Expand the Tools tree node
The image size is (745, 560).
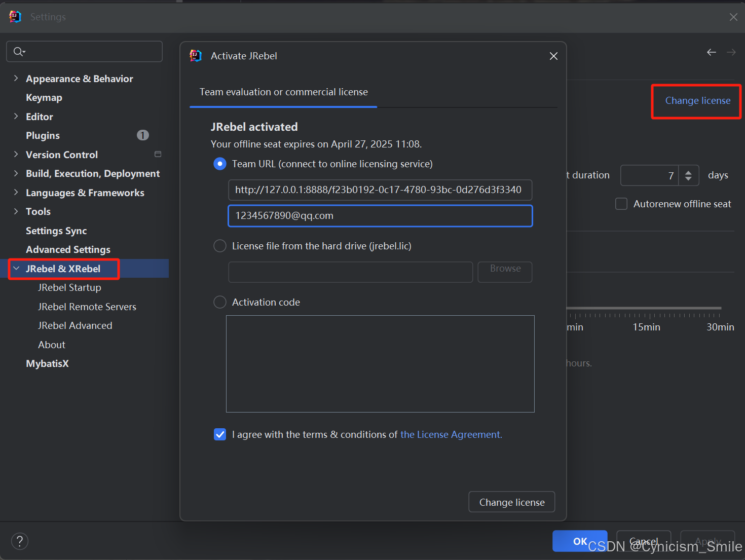tap(16, 211)
